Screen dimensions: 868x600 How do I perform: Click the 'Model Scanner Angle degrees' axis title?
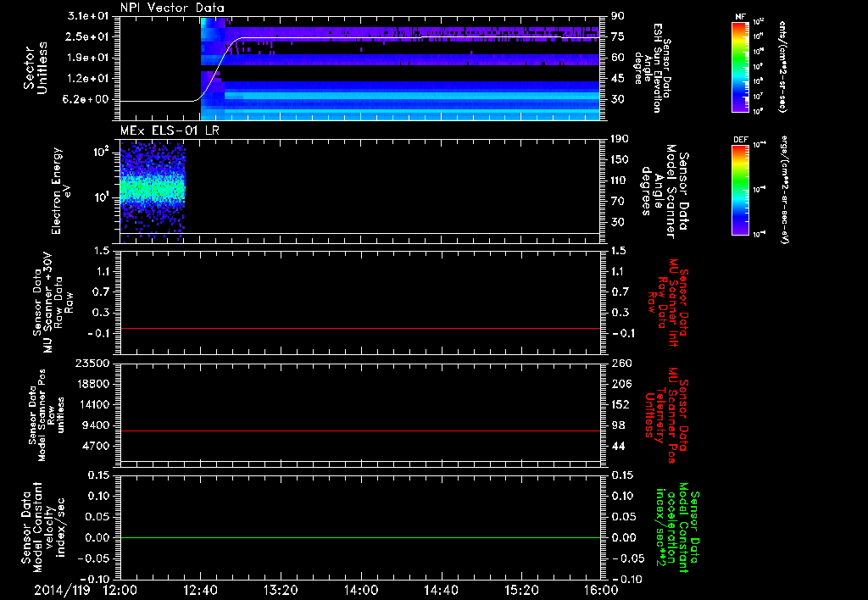[x=665, y=192]
